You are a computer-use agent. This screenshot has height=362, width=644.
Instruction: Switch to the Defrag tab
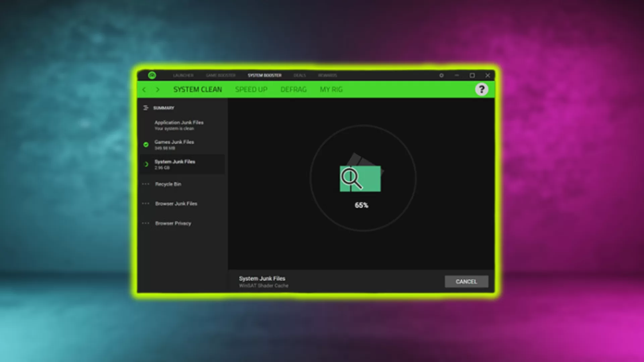[293, 89]
